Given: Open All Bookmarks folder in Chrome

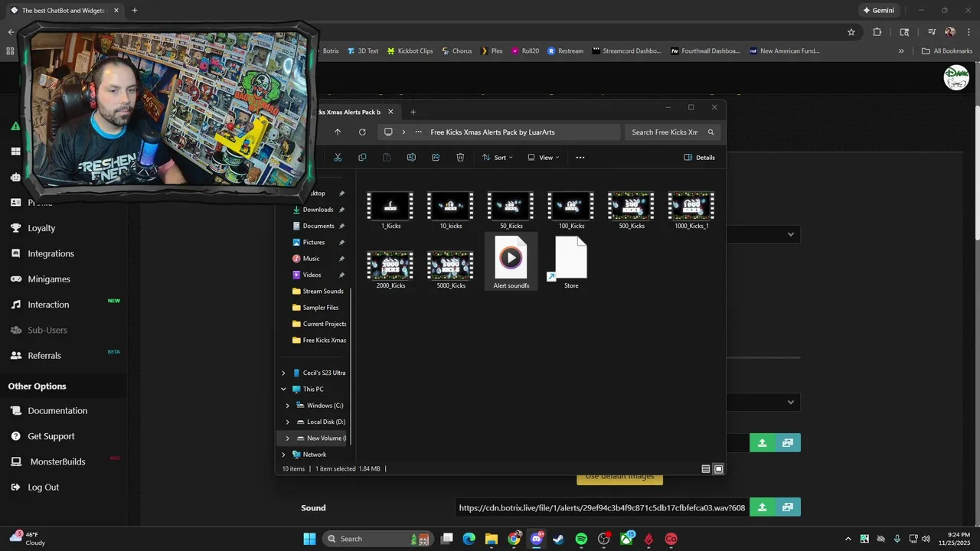Looking at the screenshot, I should [947, 51].
